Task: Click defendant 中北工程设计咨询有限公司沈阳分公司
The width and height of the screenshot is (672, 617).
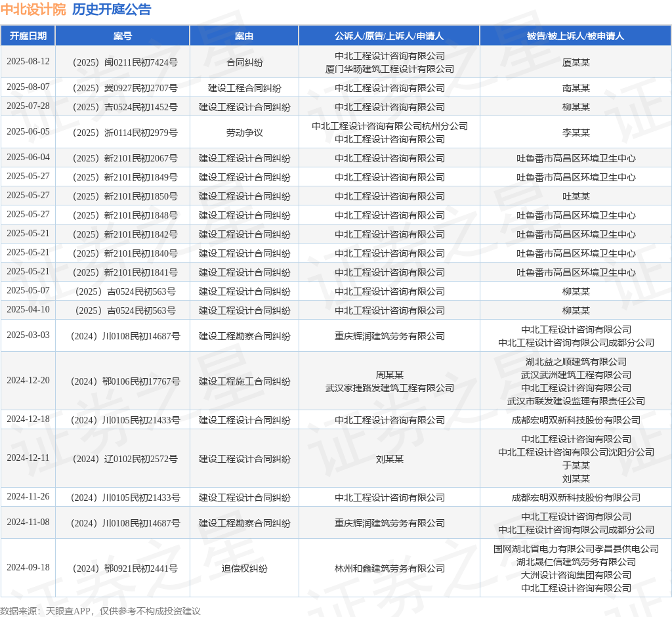Action: click(x=576, y=452)
